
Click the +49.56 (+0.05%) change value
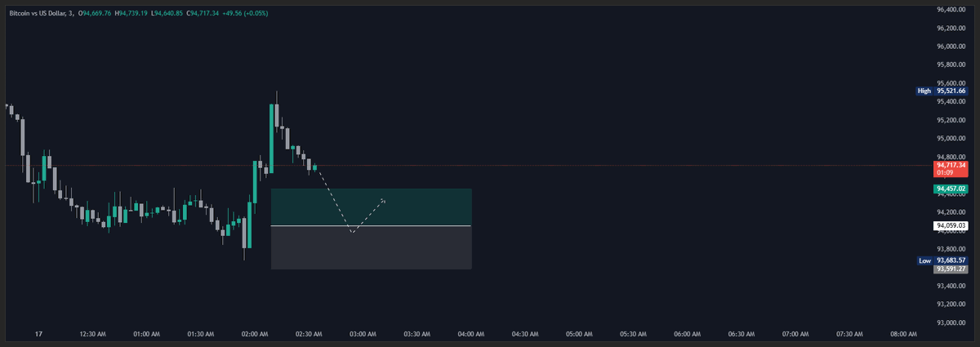coord(247,13)
